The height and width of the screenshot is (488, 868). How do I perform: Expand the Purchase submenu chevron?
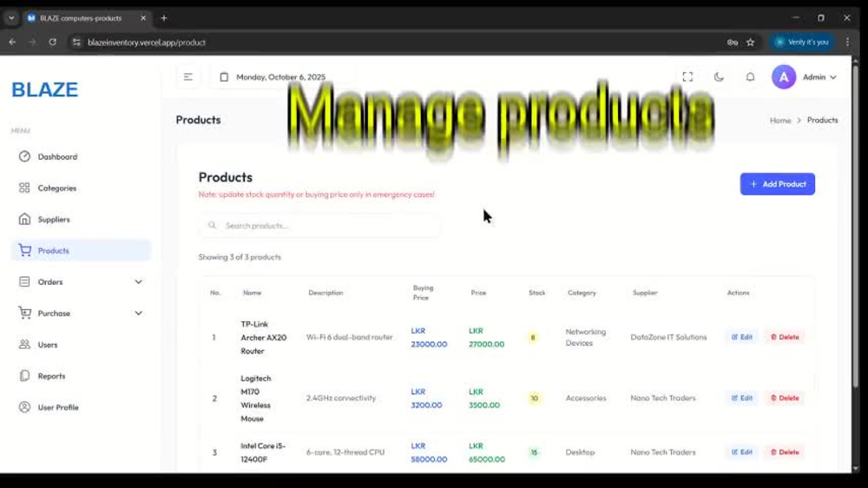(x=138, y=313)
